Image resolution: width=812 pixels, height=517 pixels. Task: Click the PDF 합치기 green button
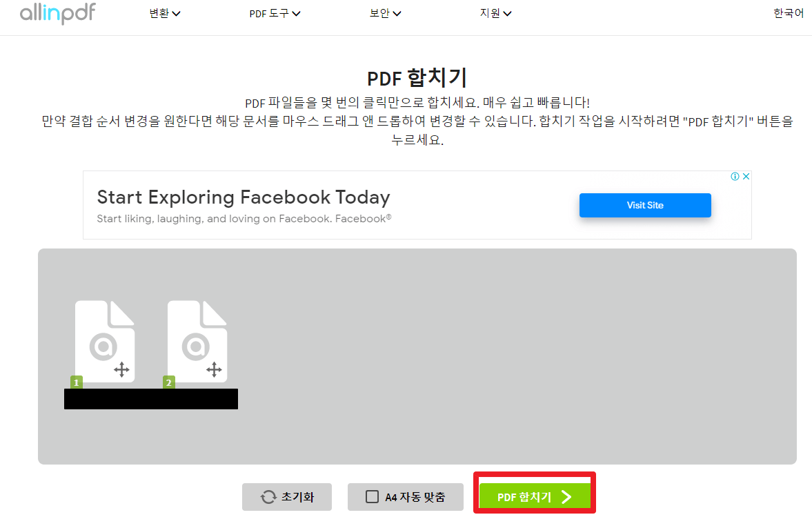pyautogui.click(x=535, y=497)
